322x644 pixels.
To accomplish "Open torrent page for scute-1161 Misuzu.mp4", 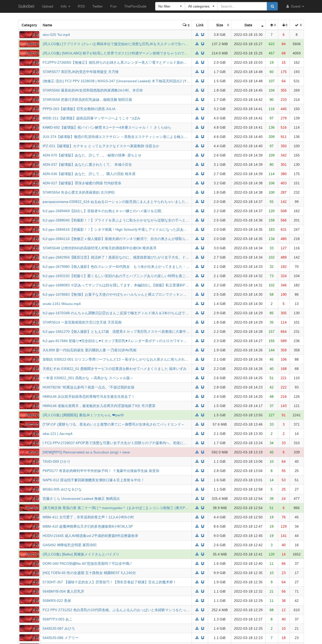I will pyautogui.click(x=62, y=304).
